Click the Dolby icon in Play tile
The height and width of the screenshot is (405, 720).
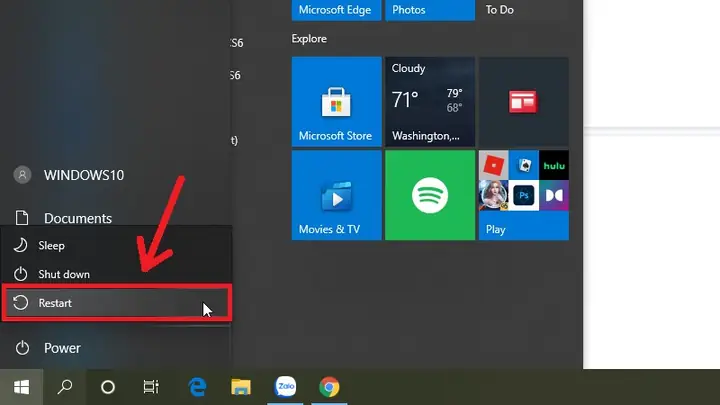554,196
